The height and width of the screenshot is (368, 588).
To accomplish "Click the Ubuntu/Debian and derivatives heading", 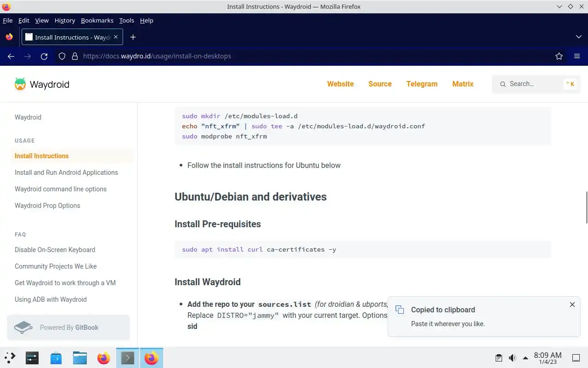I will pyautogui.click(x=250, y=197).
